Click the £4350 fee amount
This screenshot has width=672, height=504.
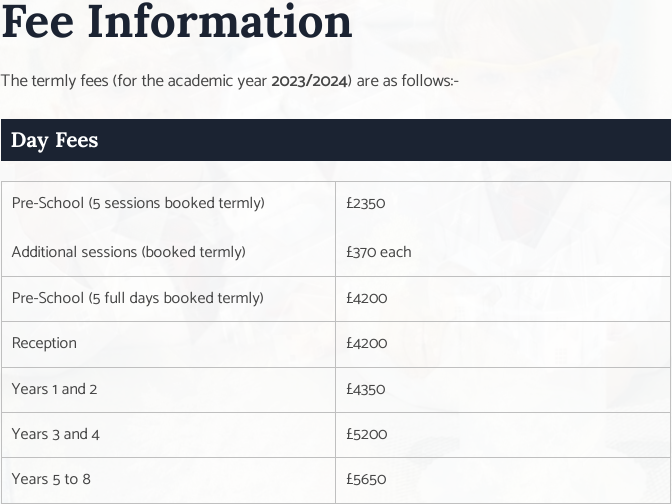click(366, 389)
